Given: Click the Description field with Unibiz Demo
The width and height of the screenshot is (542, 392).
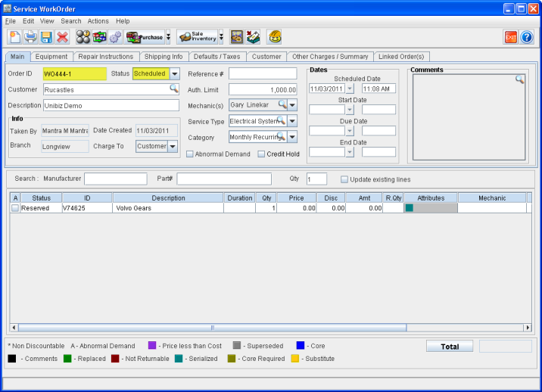Looking at the screenshot, I should click(x=111, y=105).
